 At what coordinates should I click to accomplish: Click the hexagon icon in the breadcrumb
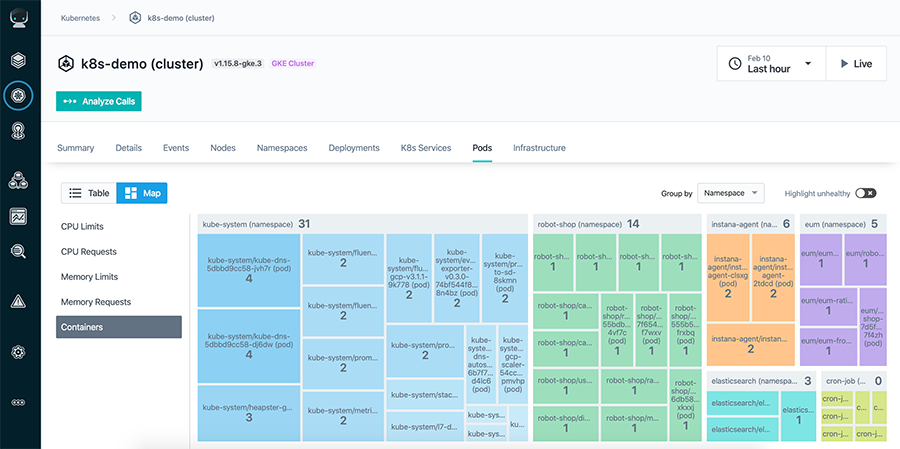pyautogui.click(x=135, y=18)
